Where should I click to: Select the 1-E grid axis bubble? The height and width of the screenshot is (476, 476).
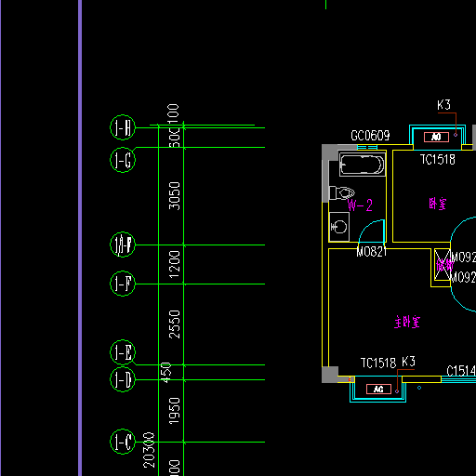123,352
